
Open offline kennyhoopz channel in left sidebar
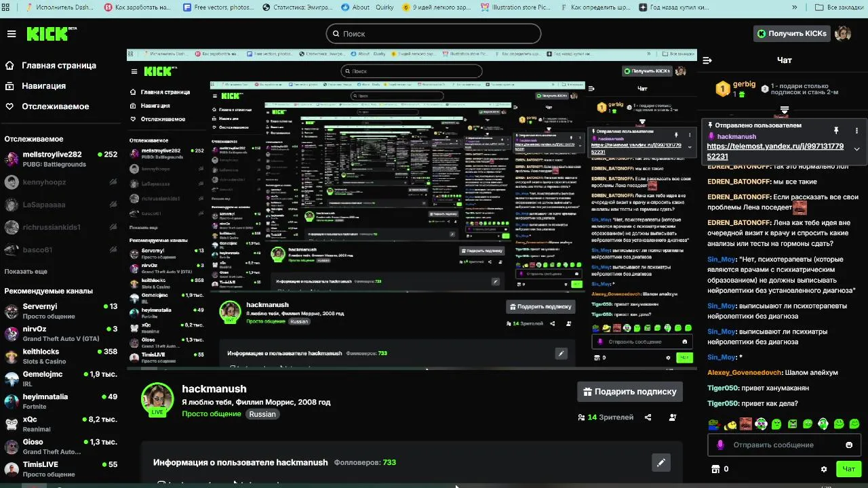pos(61,182)
